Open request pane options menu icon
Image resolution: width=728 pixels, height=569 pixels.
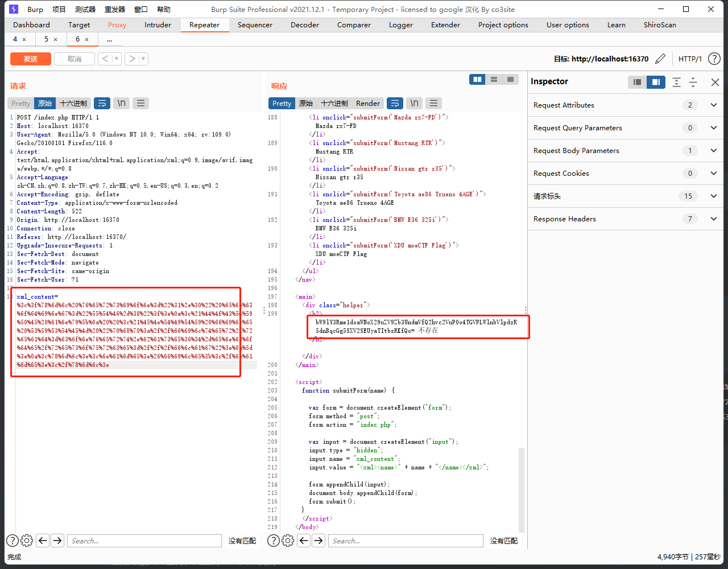tap(140, 103)
